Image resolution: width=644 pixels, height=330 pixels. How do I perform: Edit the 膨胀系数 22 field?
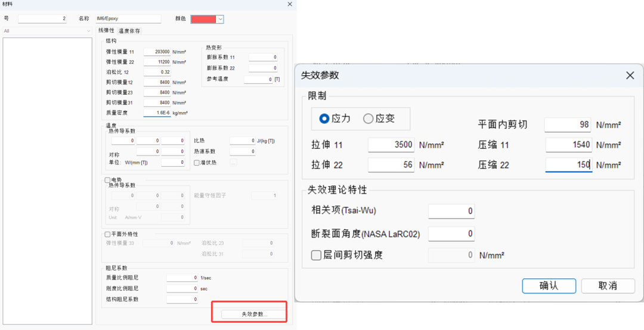pos(263,68)
